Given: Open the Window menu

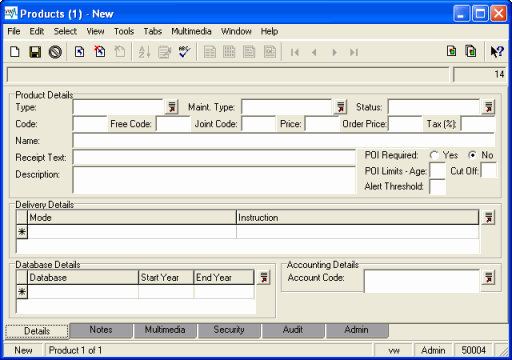Looking at the screenshot, I should 236,31.
